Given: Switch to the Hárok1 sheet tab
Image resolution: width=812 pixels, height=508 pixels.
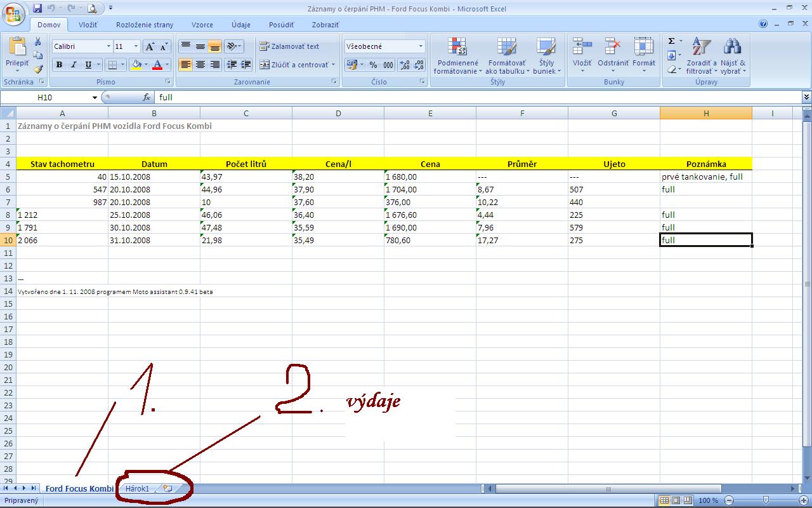Looking at the screenshot, I should click(x=137, y=488).
